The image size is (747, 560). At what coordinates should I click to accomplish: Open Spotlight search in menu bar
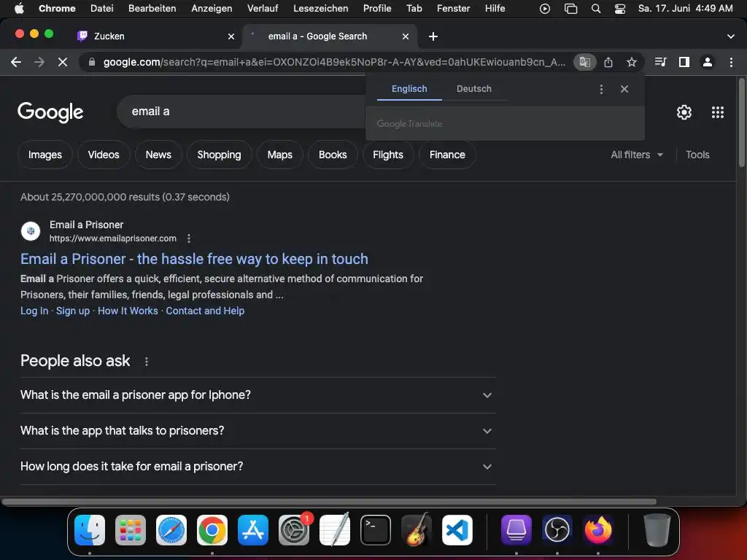pyautogui.click(x=595, y=9)
